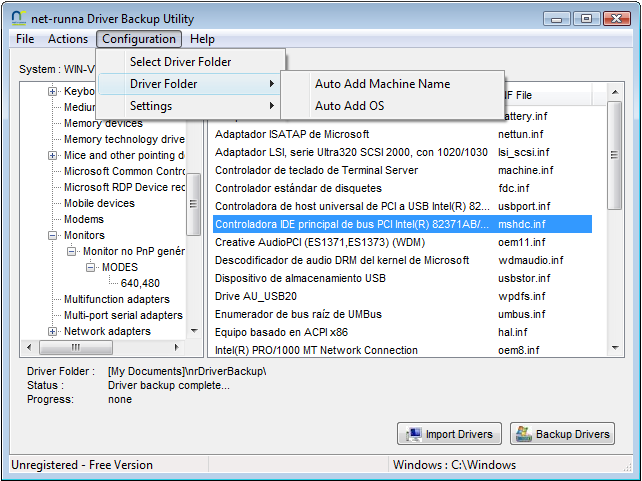The image size is (642, 481).
Task: Select Mobile devices in the tree
Action: [x=99, y=203]
